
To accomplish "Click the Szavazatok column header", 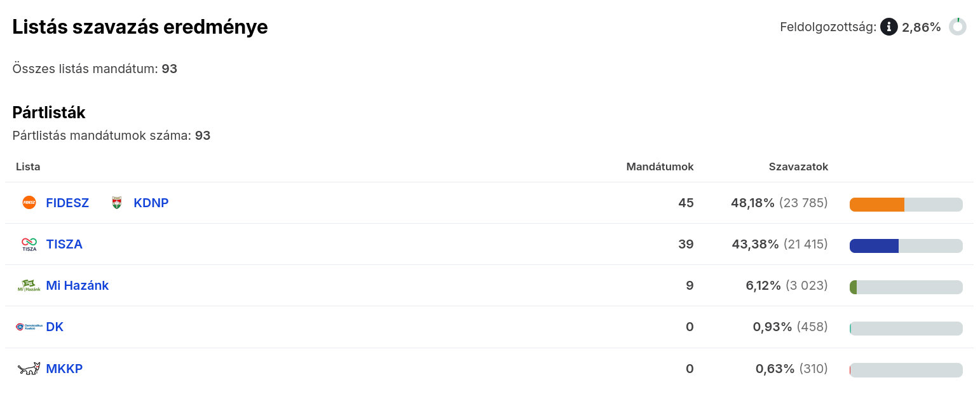I will click(x=798, y=167).
